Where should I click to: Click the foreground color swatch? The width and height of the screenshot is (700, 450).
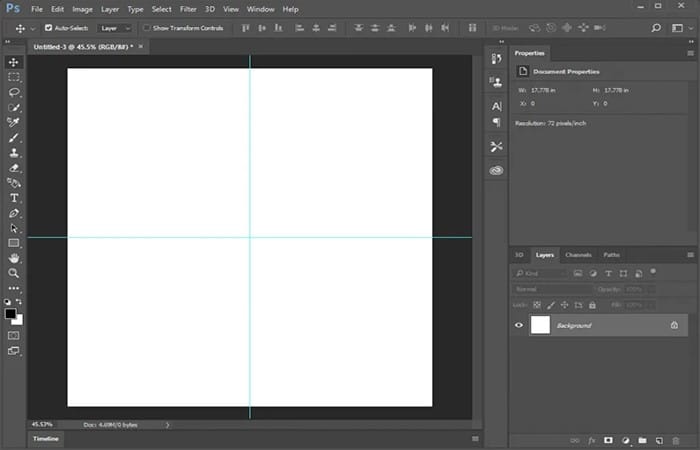point(10,313)
